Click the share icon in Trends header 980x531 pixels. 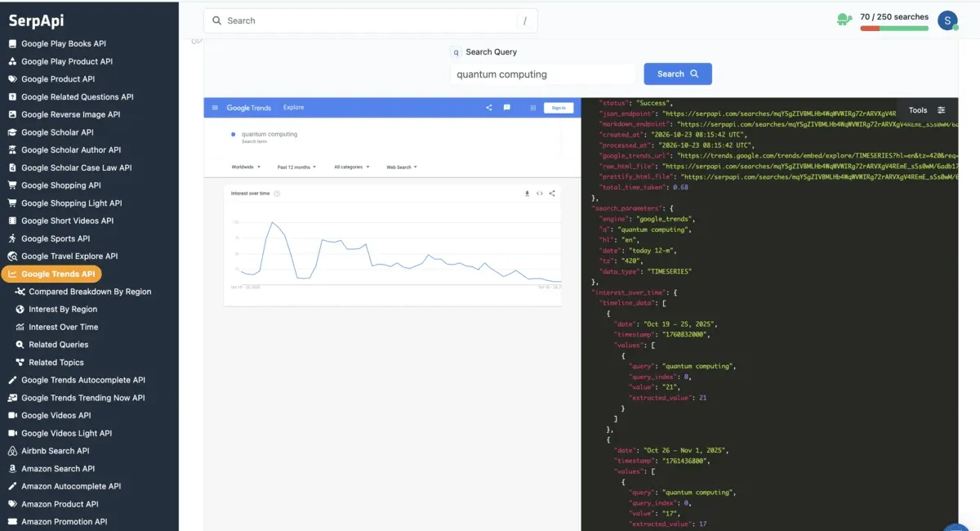[489, 108]
